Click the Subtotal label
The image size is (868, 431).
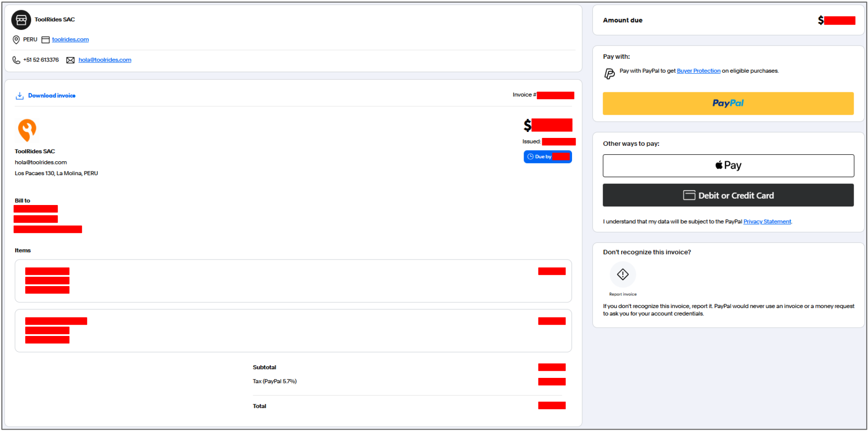(x=264, y=368)
